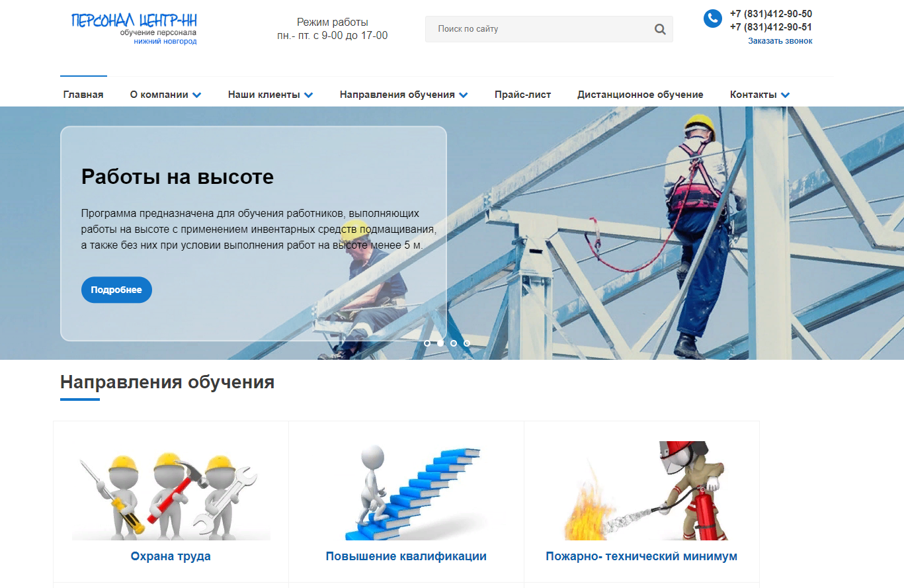The image size is (904, 588).
Task: Select the third slider dot
Action: [x=454, y=343]
